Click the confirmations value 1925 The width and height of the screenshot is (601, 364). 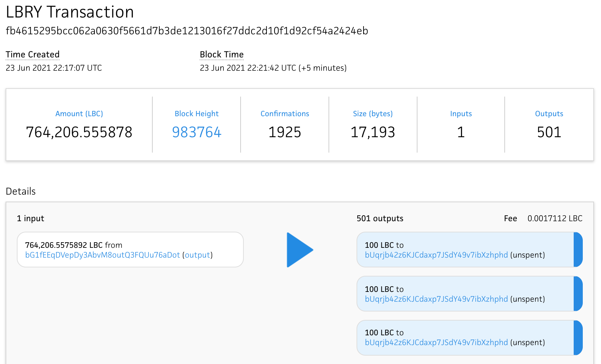[x=285, y=132]
